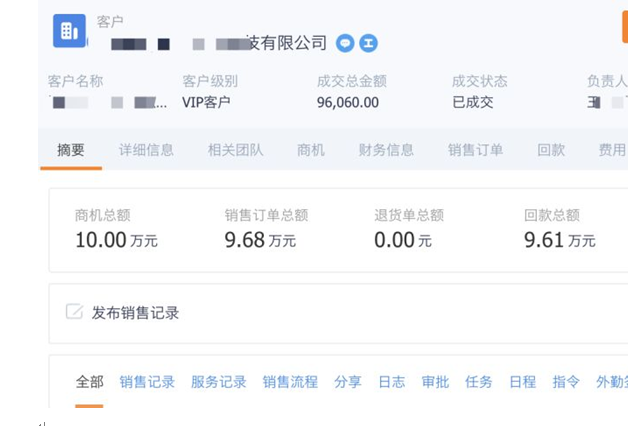Click the blue customer building icon
Screen dimensions: 628x426
[x=69, y=31]
